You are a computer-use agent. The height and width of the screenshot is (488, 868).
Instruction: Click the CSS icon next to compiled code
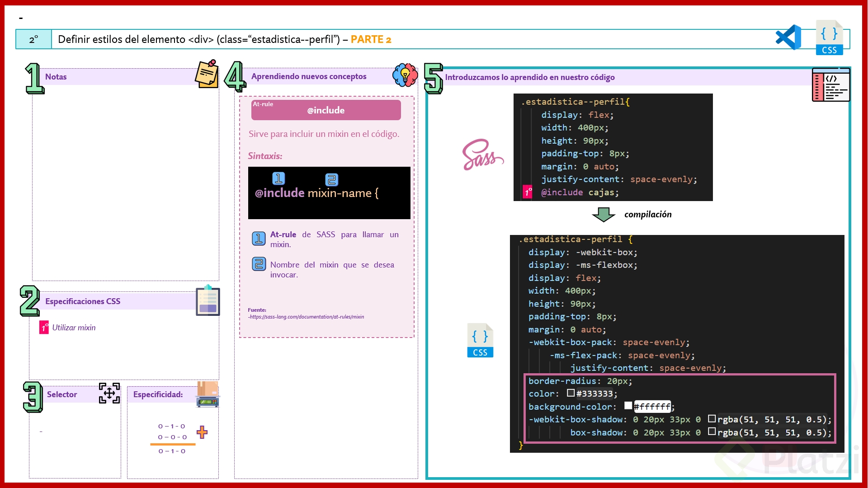(x=480, y=340)
